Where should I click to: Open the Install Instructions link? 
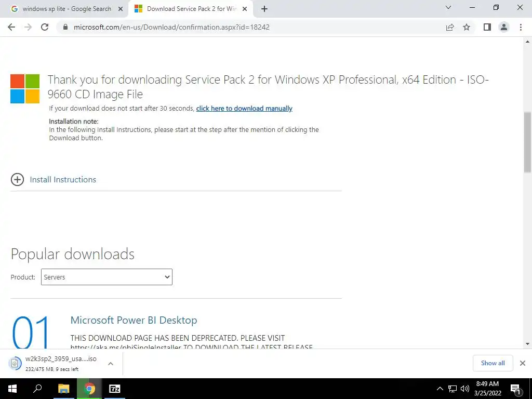[x=63, y=179]
